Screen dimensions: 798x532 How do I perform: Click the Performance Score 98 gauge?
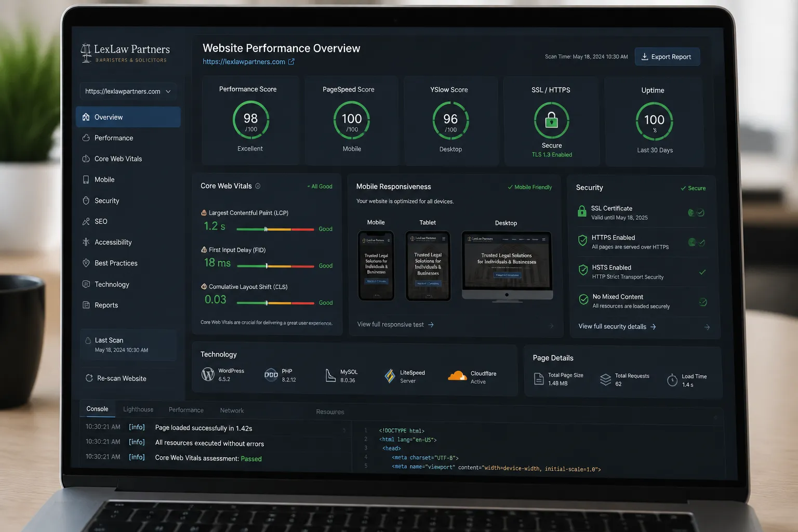(251, 120)
